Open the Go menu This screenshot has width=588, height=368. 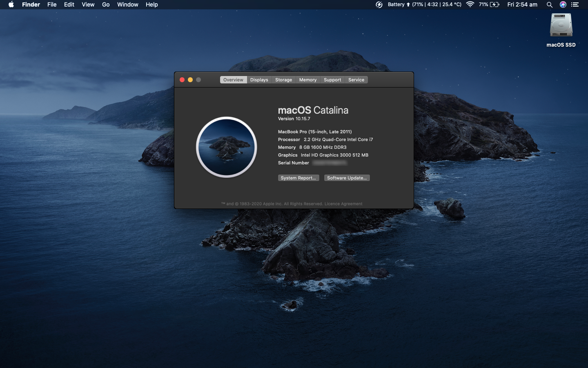(106, 4)
